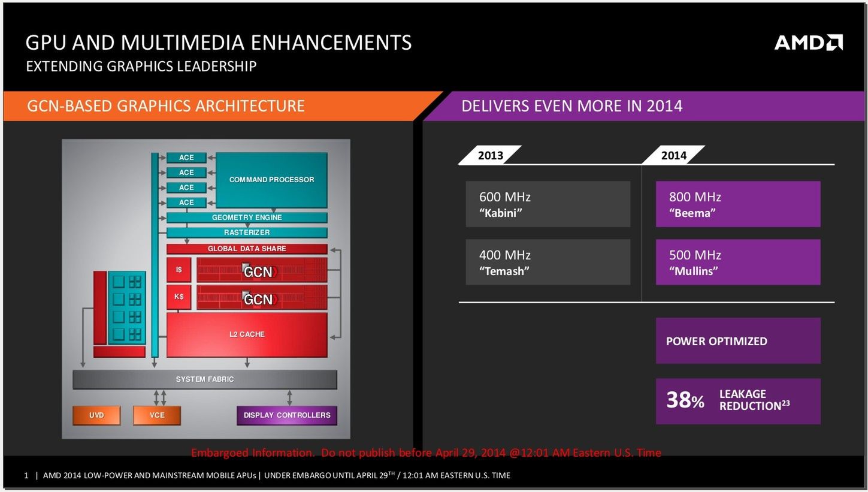Select the 2013 column label
868x492 pixels.
click(490, 155)
